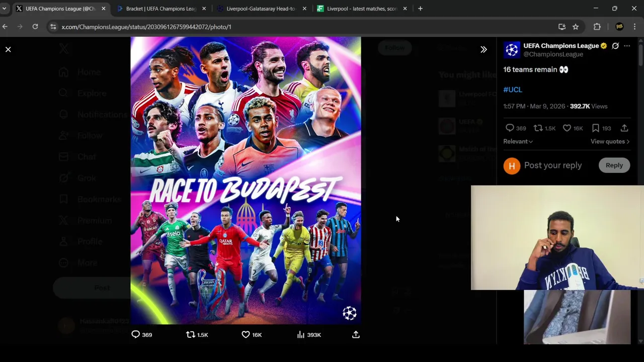Close the Bracket UEFA Champions League tab
This screenshot has width=644, height=362.
204,9
